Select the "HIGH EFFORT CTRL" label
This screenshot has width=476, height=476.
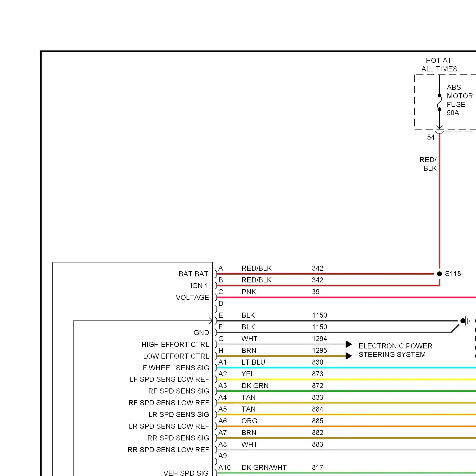coord(175,345)
